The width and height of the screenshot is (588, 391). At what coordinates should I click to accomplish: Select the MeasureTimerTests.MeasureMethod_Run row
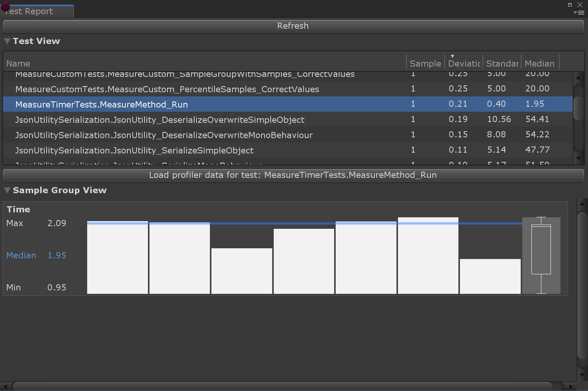pos(288,104)
